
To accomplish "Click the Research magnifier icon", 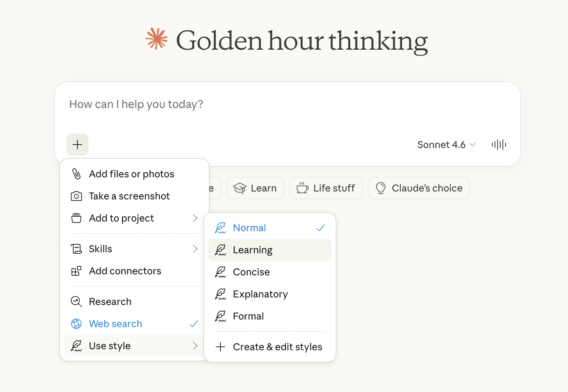I will click(76, 302).
